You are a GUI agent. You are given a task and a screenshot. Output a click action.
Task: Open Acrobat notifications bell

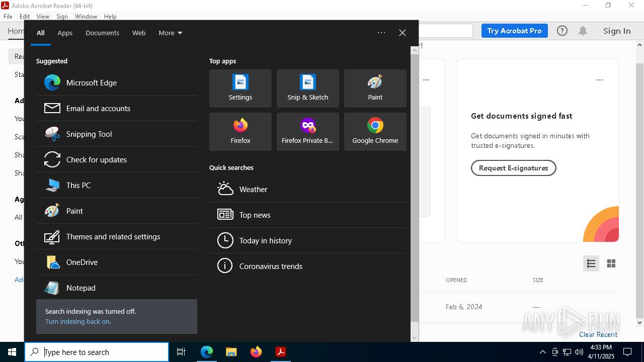[x=583, y=31]
